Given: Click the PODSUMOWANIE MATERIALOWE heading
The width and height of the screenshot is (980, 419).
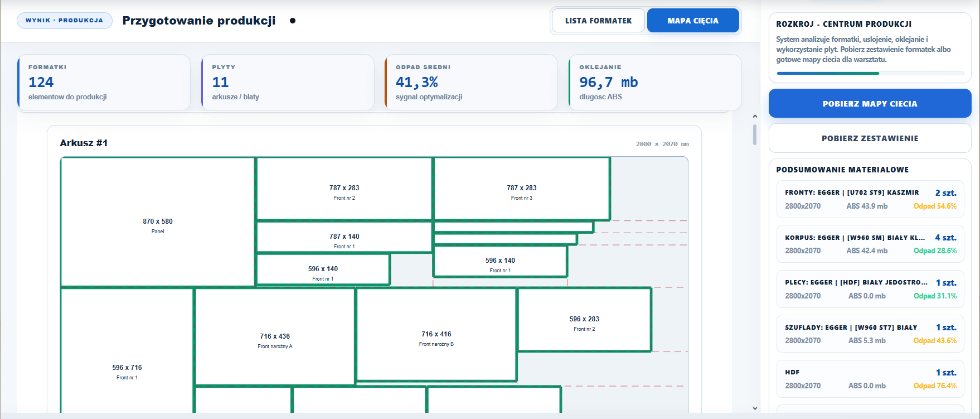Looking at the screenshot, I should [842, 170].
